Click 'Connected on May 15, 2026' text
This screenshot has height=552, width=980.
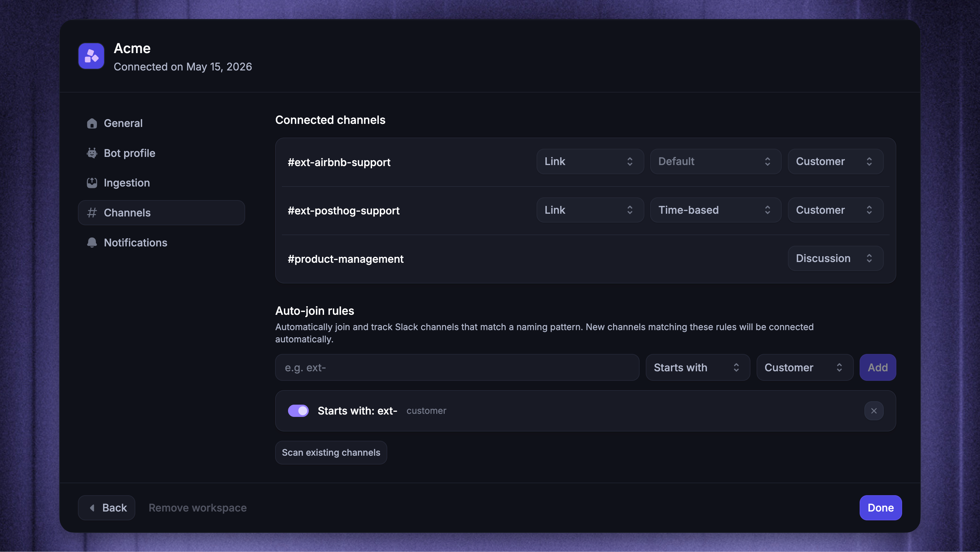(183, 67)
